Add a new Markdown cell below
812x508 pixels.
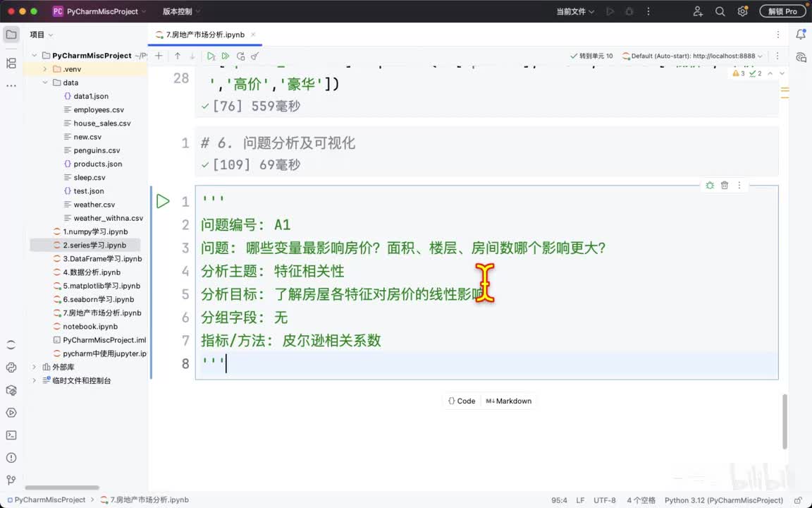point(508,401)
